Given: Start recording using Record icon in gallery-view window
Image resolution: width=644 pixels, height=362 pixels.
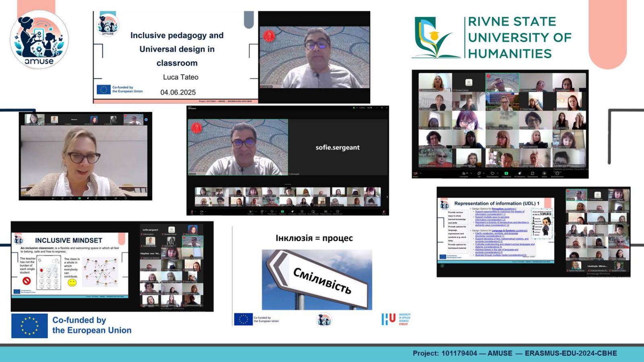Looking at the screenshot, I should (x=544, y=173).
